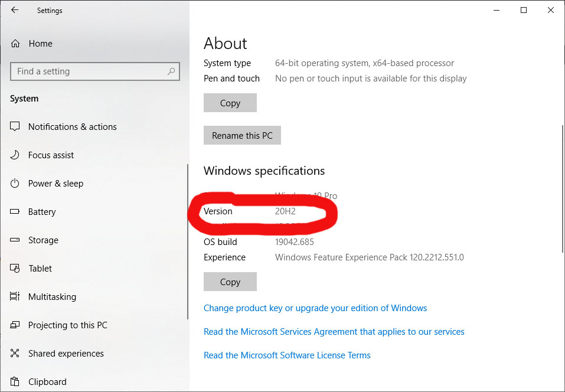Screen dimensions: 565x392
Task: Open Projecting to this PC settings
Action: click(x=68, y=325)
